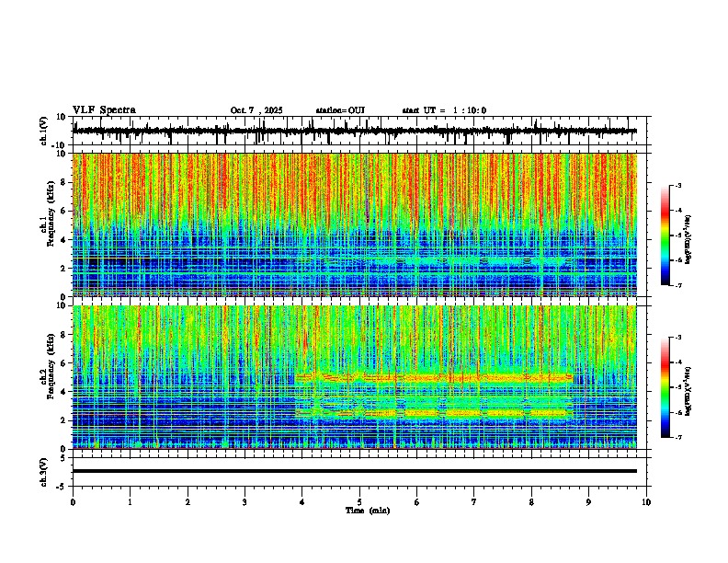Click the ch.1 spectrogram panel
The image size is (728, 563).
pos(354,224)
